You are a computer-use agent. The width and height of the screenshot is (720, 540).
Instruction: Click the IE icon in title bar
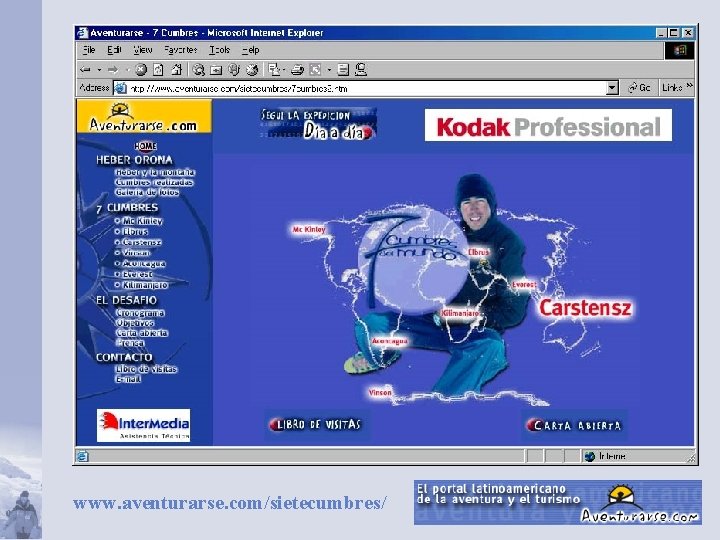[x=83, y=33]
